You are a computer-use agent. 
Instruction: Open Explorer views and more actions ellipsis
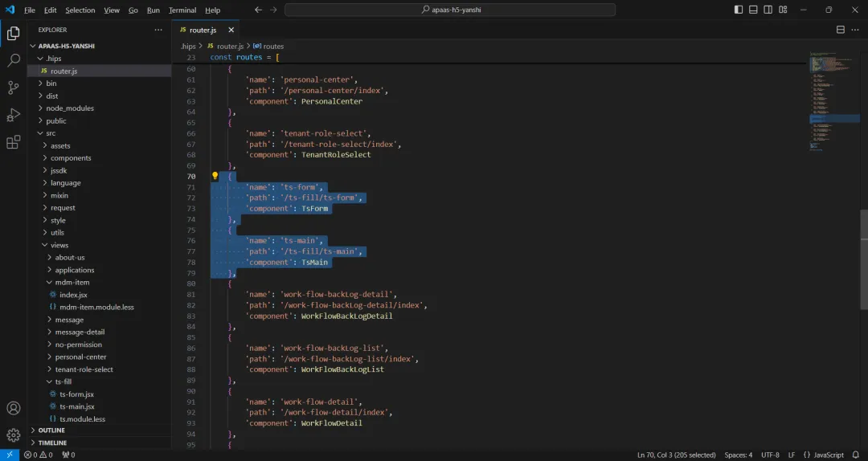coord(158,30)
